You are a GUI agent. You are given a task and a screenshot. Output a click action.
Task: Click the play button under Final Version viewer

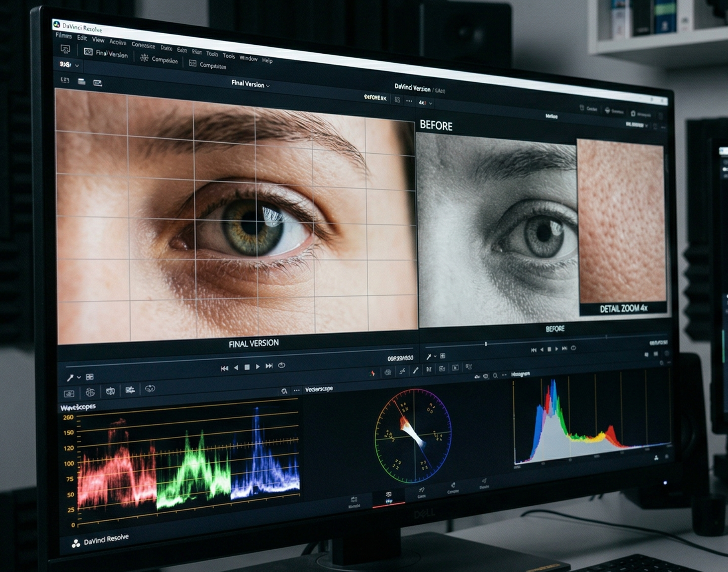pos(258,367)
